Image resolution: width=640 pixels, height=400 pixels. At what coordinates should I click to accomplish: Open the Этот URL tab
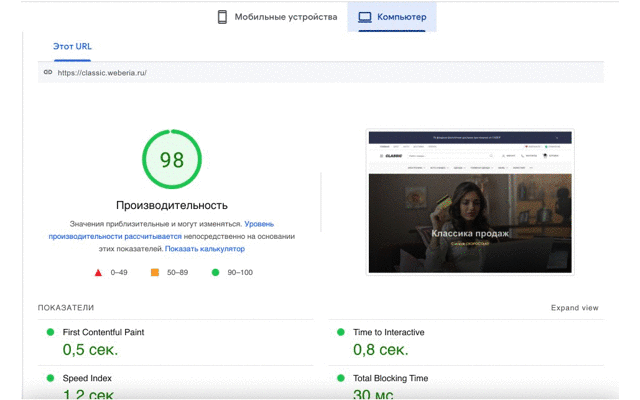point(72,47)
